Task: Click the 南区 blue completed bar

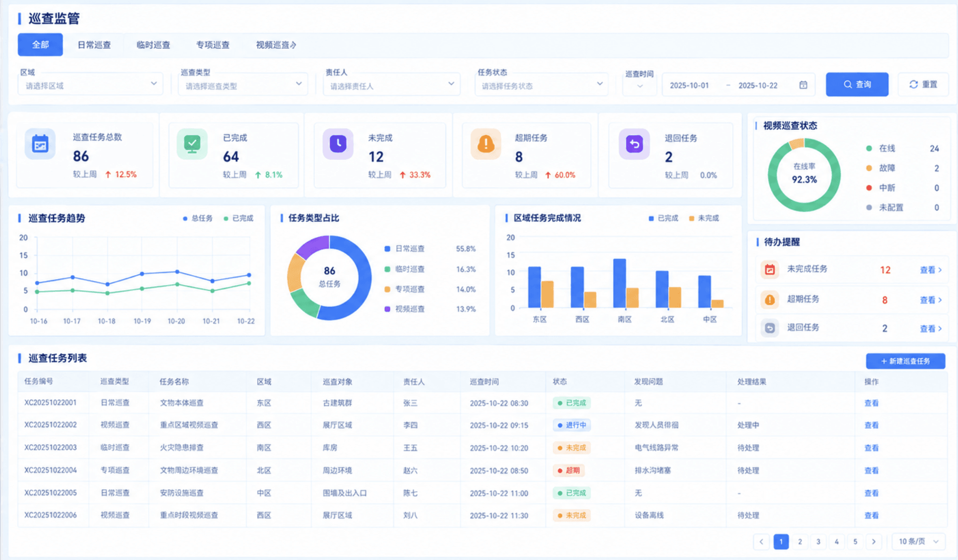Action: pos(619,283)
